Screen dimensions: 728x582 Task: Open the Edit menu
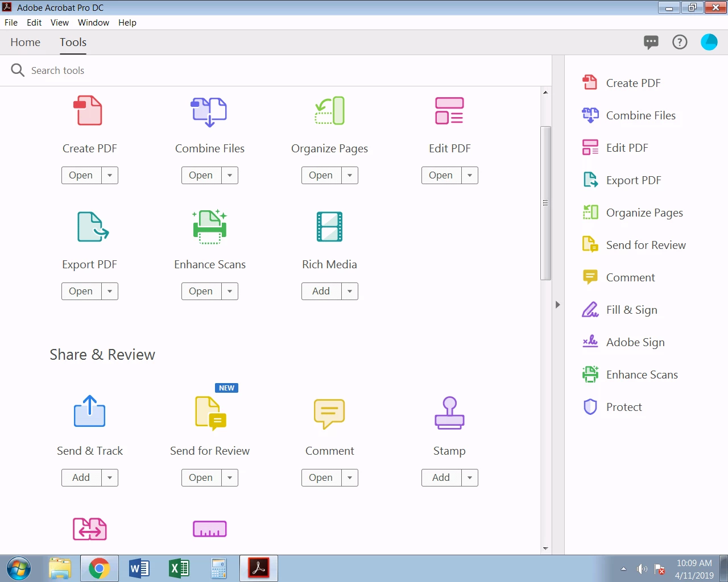click(34, 23)
